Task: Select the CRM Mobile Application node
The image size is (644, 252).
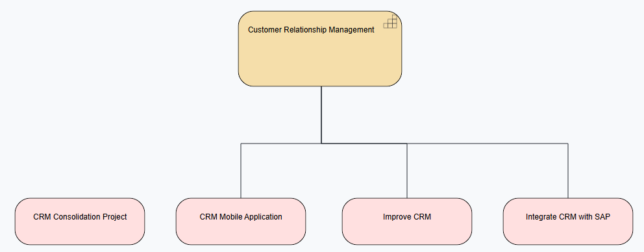Action: coord(241,221)
